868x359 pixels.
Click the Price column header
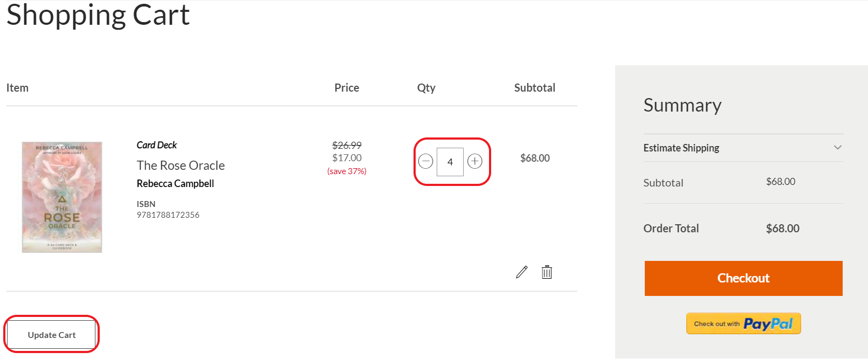(347, 88)
